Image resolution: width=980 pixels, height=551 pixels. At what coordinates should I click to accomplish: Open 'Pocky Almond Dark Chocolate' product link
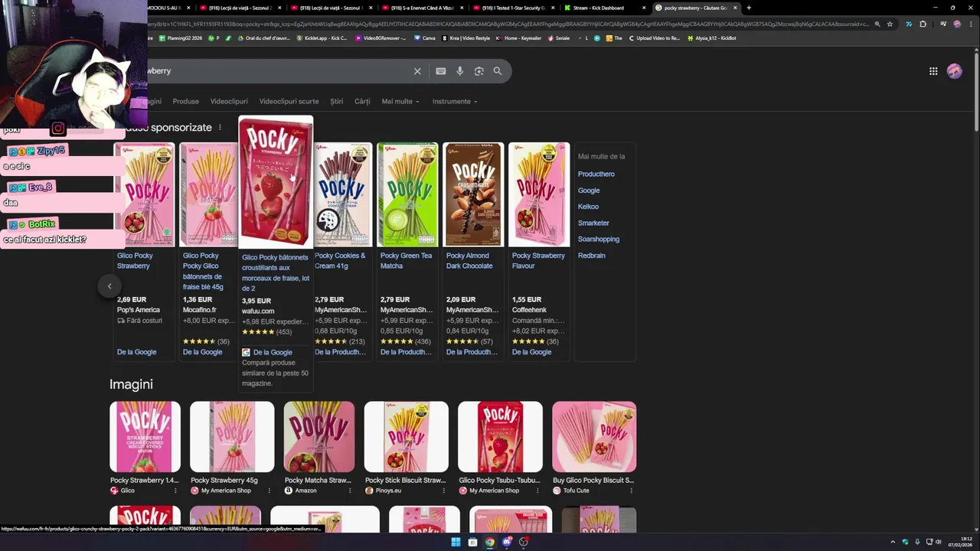tap(469, 261)
